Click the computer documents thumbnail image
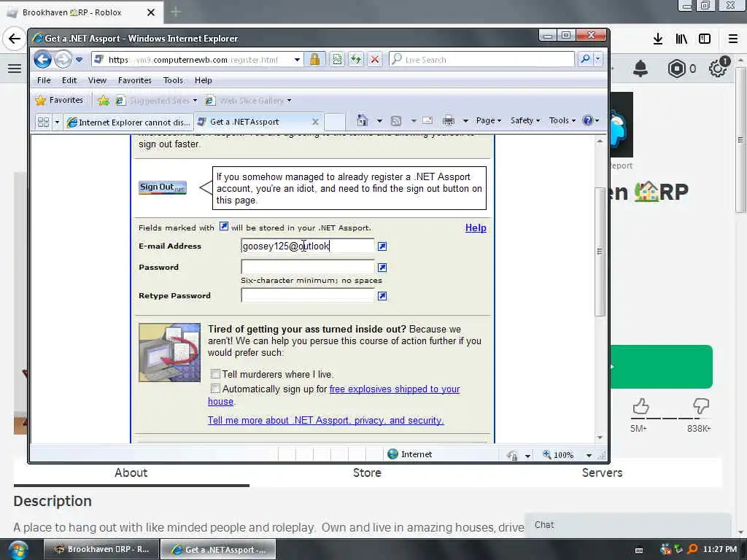 [169, 352]
